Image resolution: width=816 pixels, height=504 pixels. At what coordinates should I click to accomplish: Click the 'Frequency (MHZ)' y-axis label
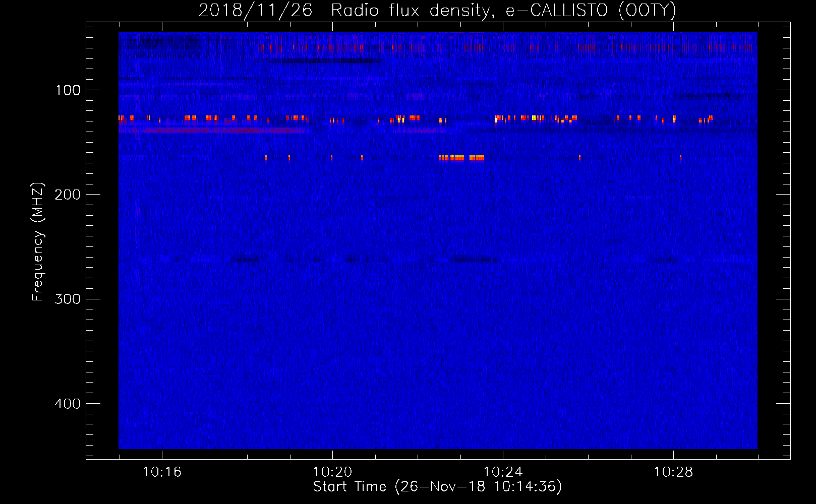38,242
